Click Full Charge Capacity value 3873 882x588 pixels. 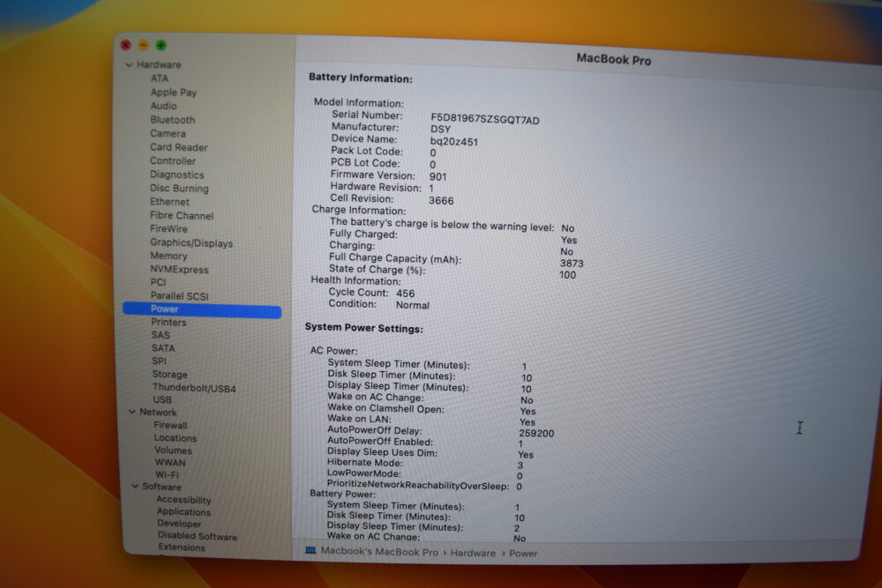click(x=572, y=263)
